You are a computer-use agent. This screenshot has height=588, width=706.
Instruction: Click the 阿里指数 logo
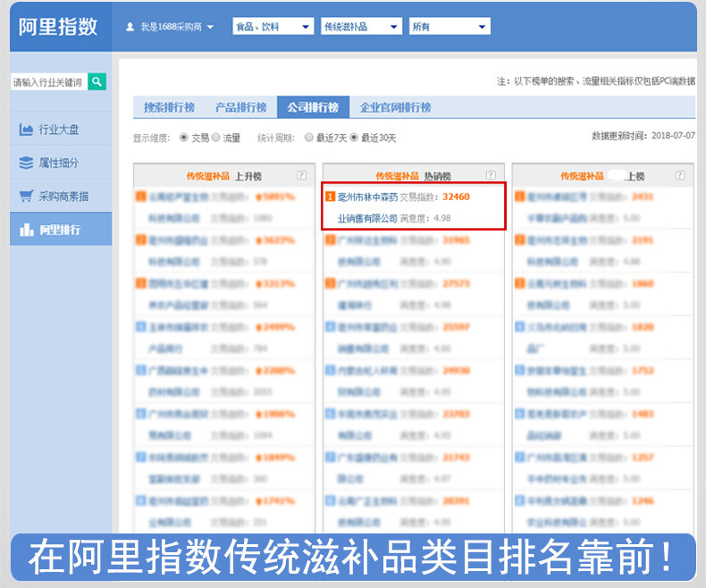(x=59, y=27)
